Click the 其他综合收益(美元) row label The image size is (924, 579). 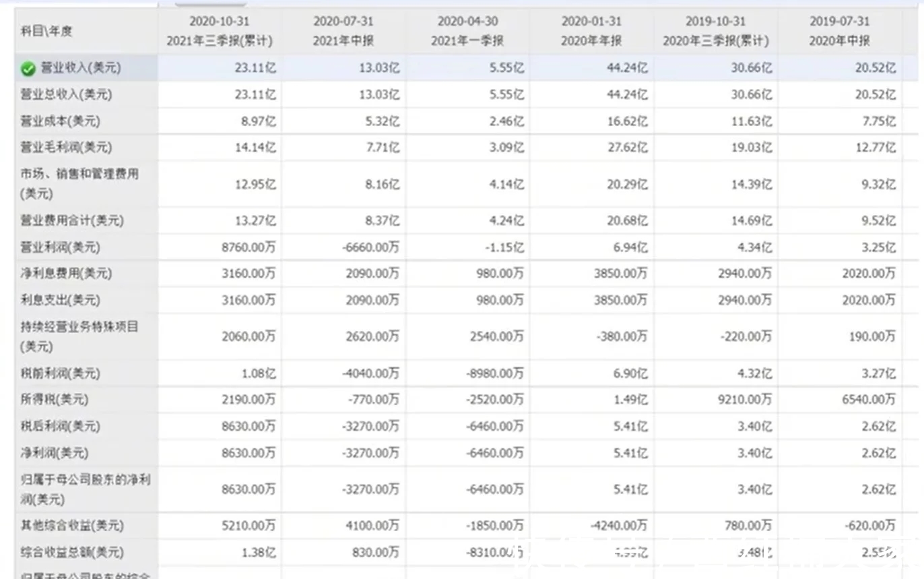tap(71, 525)
